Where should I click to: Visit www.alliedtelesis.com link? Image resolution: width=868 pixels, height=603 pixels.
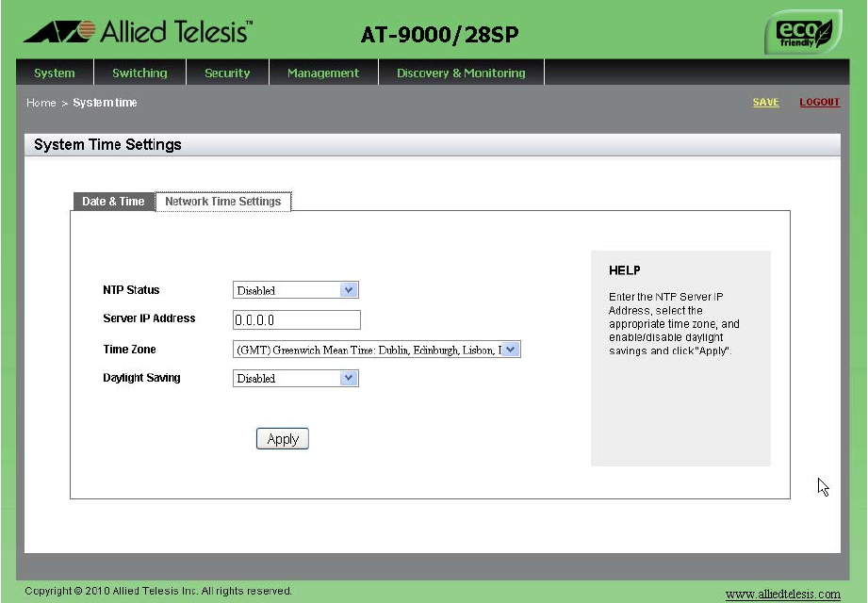pos(783,595)
